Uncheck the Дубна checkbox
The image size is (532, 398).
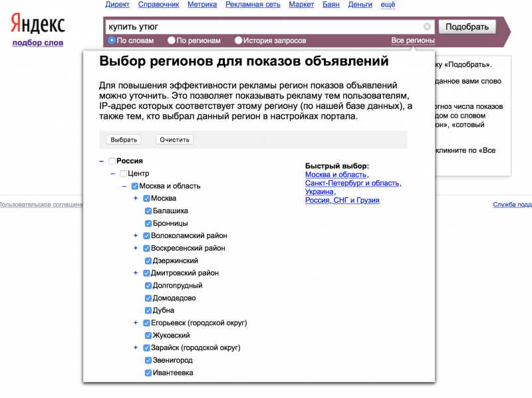click(x=148, y=310)
